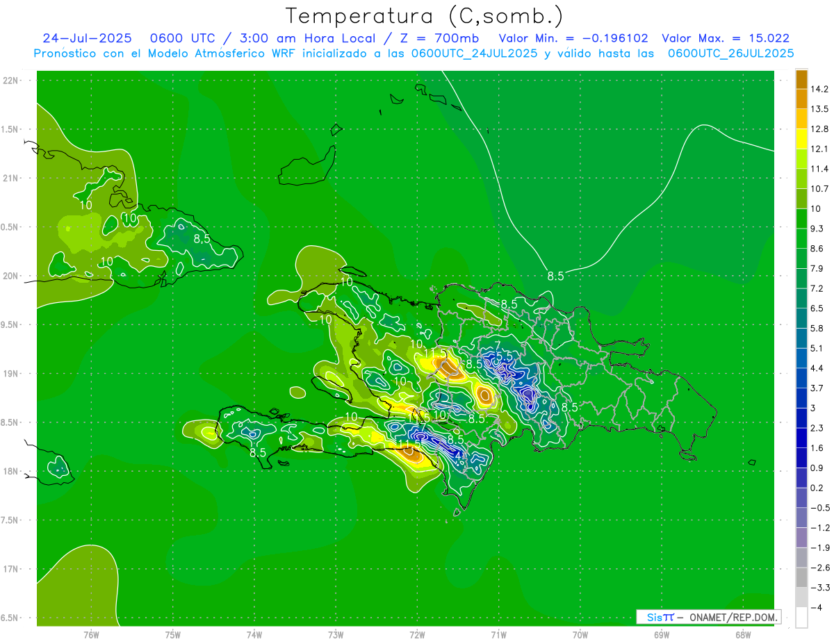Pick the yellow swatch between 12.8 and 12.1
The width and height of the screenshot is (834, 644).
point(801,139)
